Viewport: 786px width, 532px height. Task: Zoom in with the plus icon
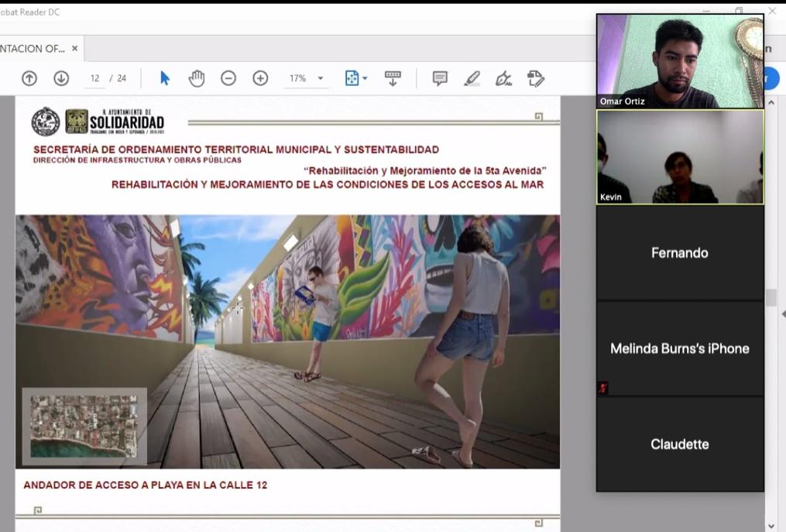(260, 78)
